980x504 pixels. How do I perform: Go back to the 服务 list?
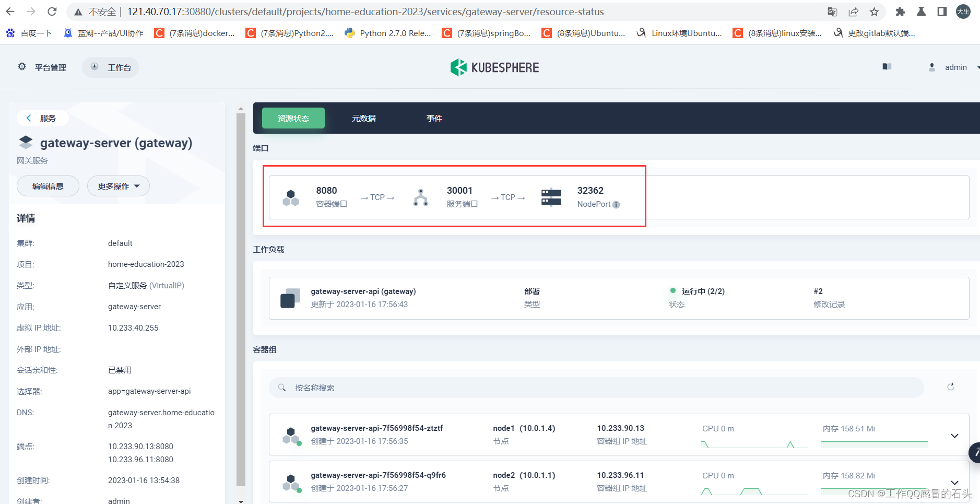[42, 118]
